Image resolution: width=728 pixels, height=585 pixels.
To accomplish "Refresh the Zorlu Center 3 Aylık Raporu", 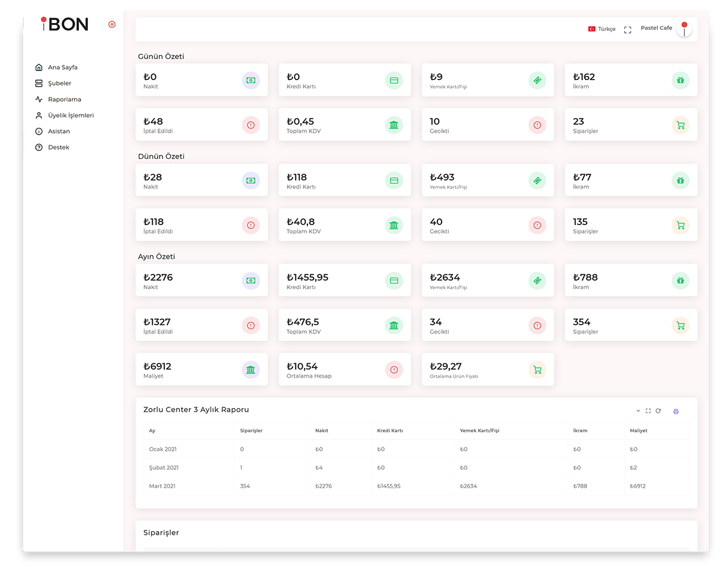I will [x=658, y=411].
